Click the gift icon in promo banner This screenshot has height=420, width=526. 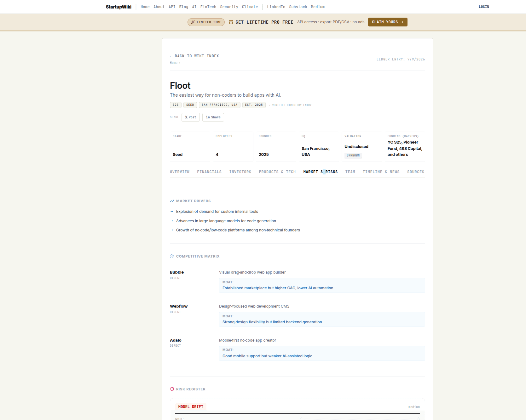point(231,22)
